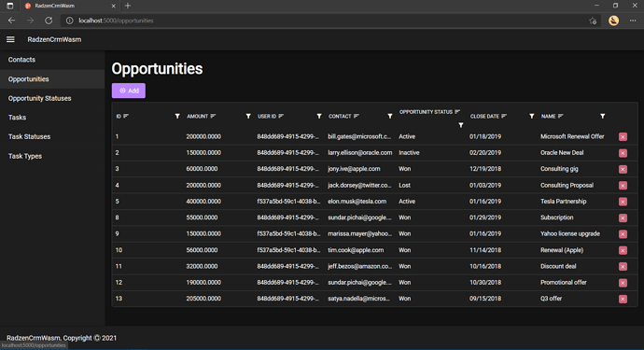Click the Opportunities page heading

[x=157, y=69]
